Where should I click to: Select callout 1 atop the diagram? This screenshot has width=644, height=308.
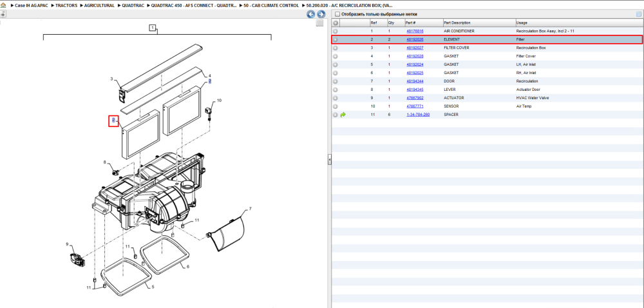pyautogui.click(x=153, y=28)
